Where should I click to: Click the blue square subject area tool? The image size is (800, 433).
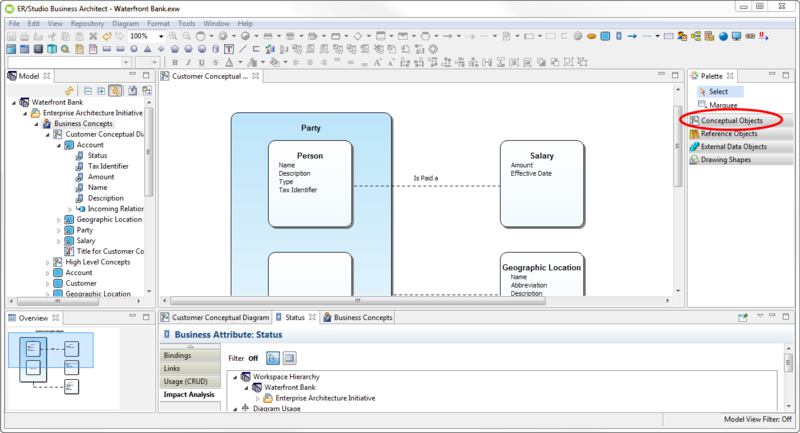tap(605, 36)
